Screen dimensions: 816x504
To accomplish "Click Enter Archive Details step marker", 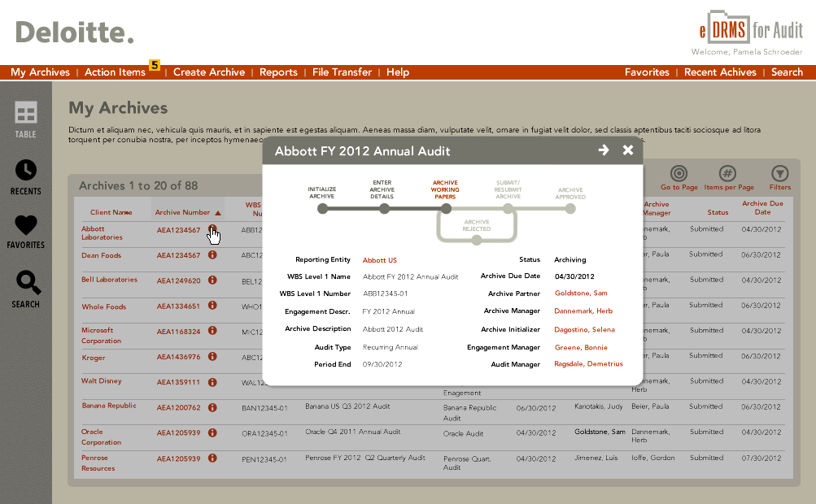I will tap(384, 209).
